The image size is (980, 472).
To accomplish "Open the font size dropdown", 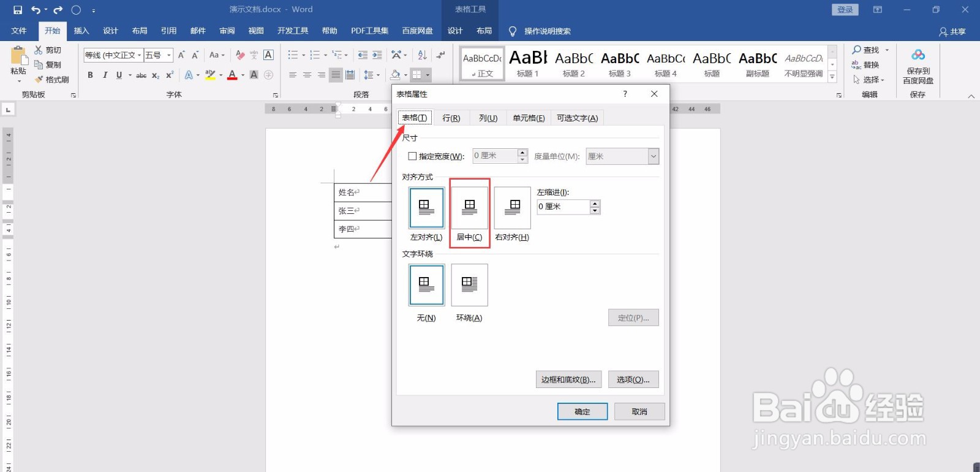I will pyautogui.click(x=169, y=55).
